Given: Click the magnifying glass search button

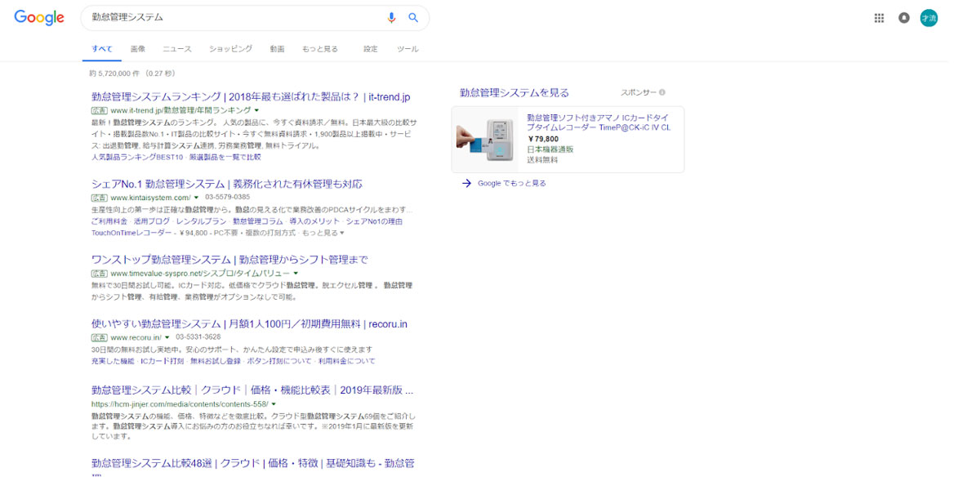Looking at the screenshot, I should 413,17.
